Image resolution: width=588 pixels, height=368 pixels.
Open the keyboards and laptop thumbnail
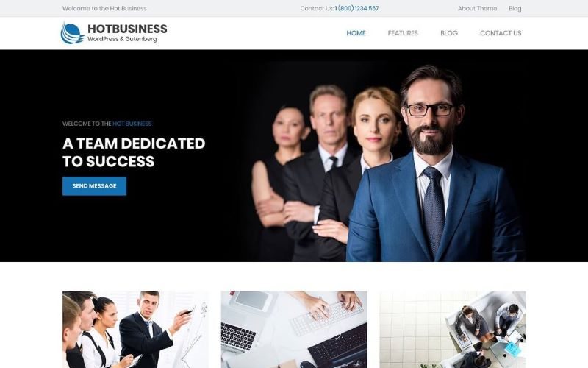tap(294, 329)
